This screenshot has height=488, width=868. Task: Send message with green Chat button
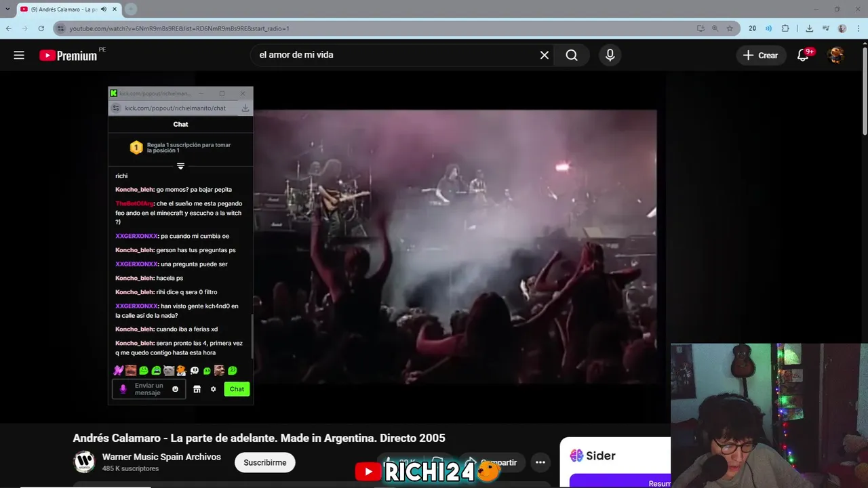coord(237,389)
